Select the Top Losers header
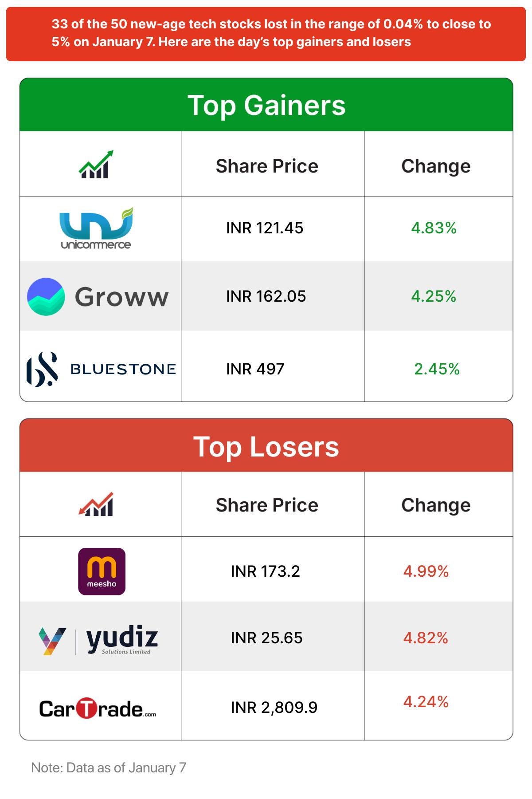Screen dimensions: 532x799 [x=266, y=446]
